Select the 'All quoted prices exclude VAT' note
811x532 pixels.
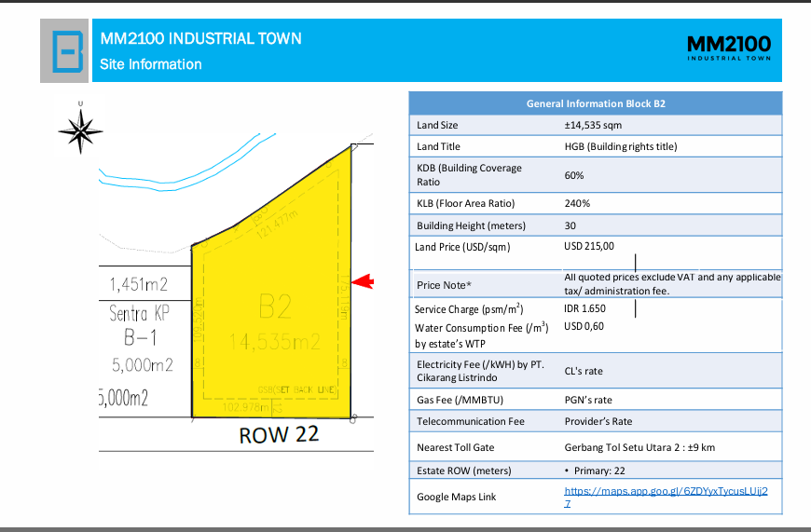point(672,284)
